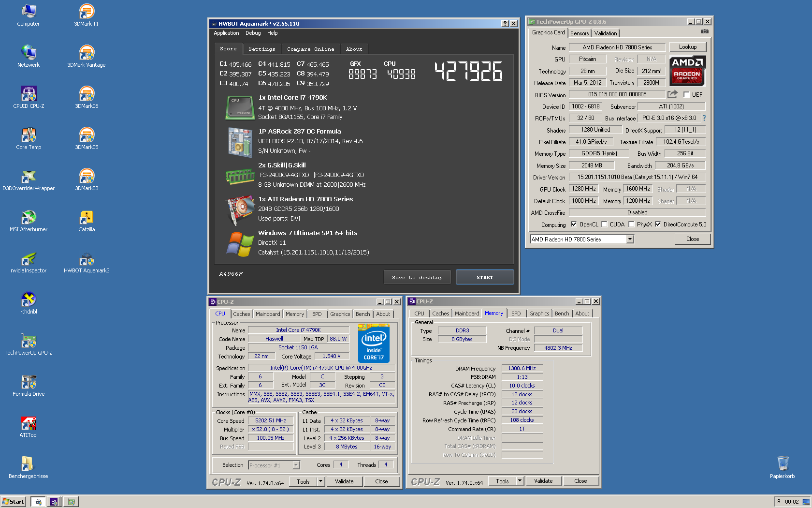This screenshot has height=508, width=812.
Task: Click the GPU-Z taskbar item
Action: click(x=72, y=502)
